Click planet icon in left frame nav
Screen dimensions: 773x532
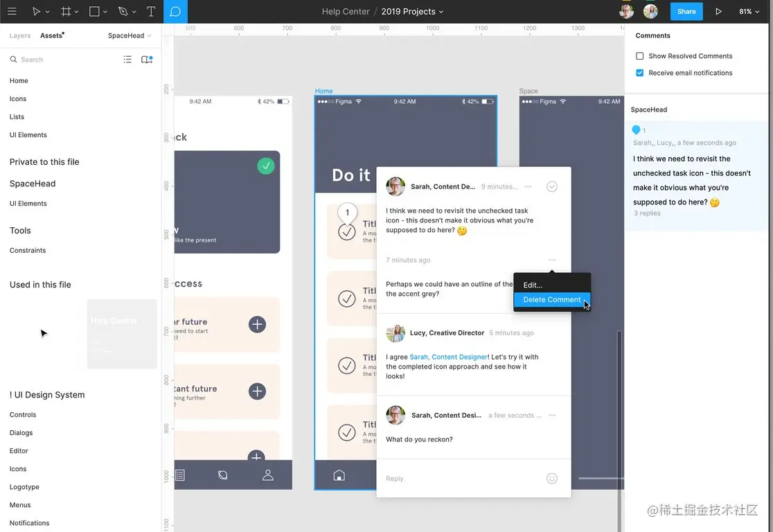(x=223, y=475)
